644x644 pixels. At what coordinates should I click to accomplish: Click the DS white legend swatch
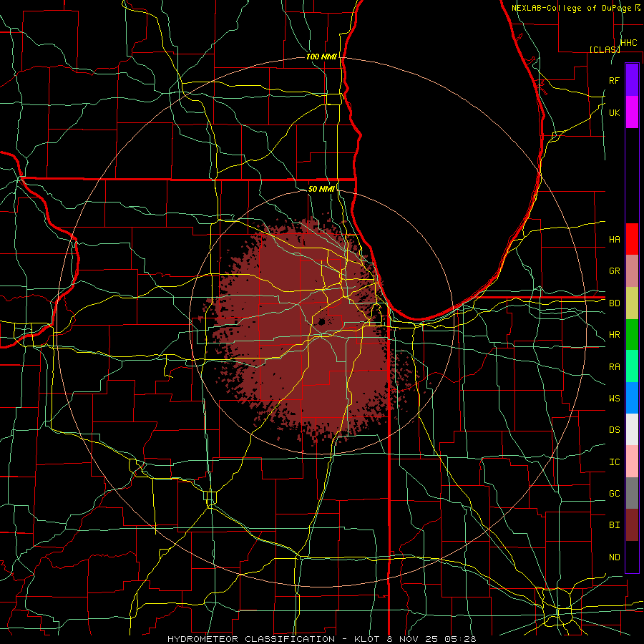pos(632,429)
